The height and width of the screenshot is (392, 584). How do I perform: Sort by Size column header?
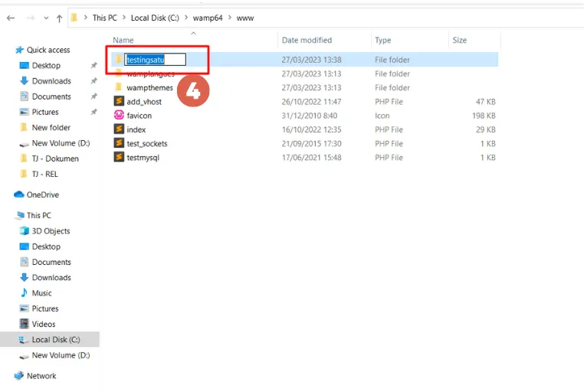click(x=459, y=40)
